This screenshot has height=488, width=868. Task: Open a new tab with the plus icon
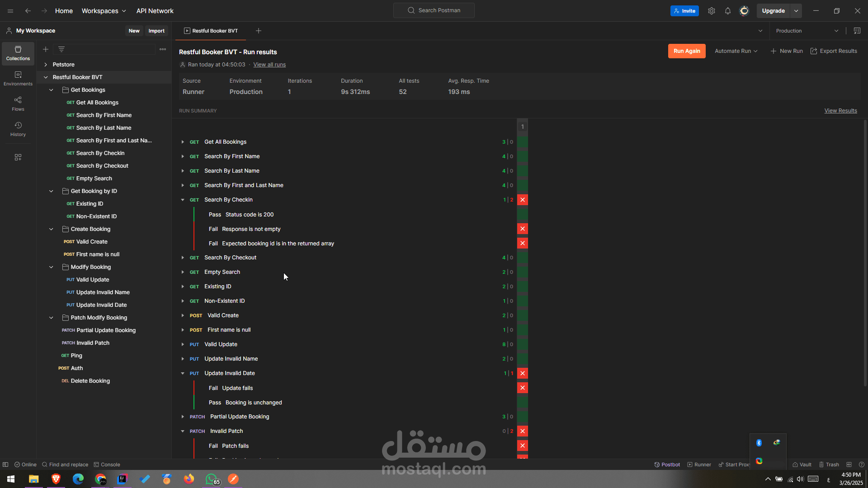click(x=259, y=31)
